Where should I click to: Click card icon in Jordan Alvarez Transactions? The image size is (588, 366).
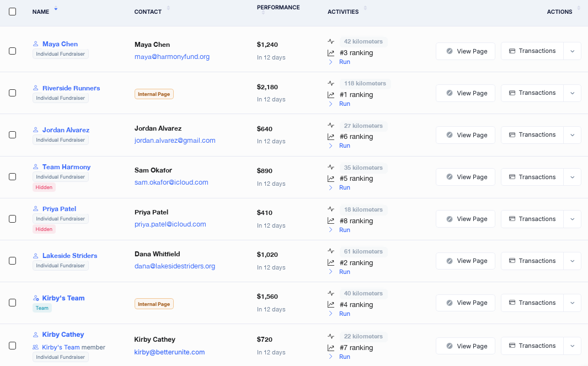[512, 135]
